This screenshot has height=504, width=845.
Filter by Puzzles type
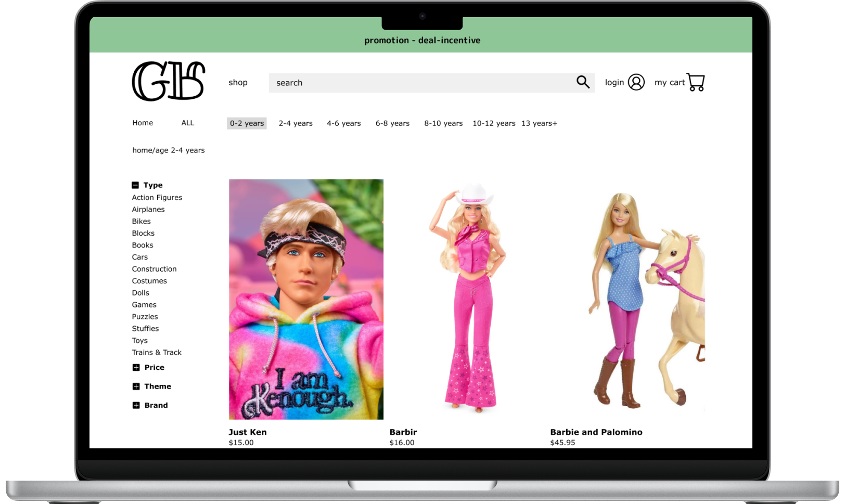click(145, 317)
